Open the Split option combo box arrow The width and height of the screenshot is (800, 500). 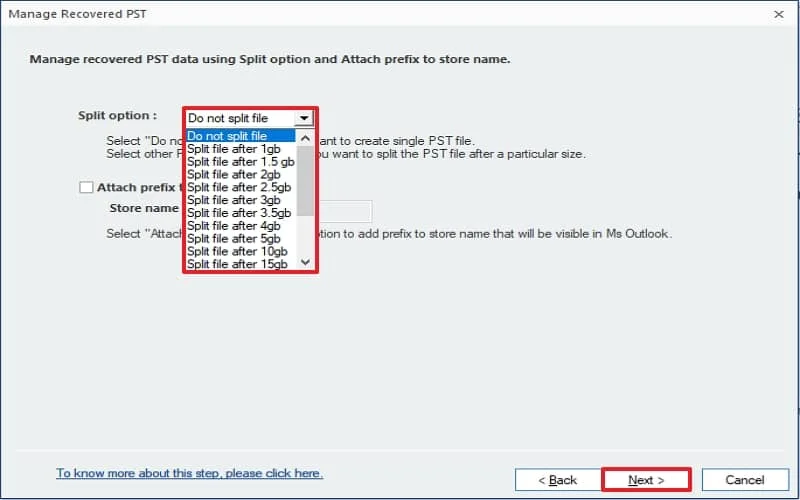[304, 118]
